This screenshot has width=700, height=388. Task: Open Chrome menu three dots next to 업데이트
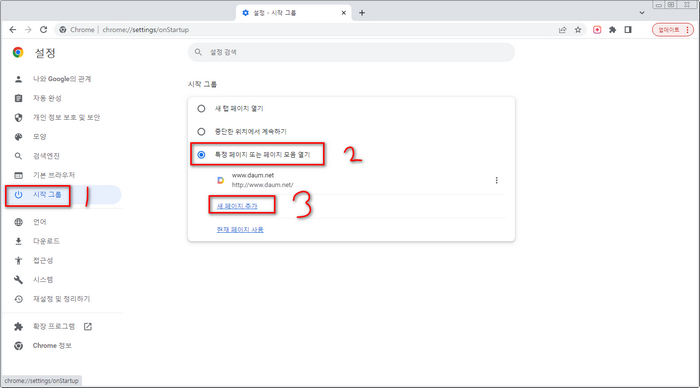688,30
